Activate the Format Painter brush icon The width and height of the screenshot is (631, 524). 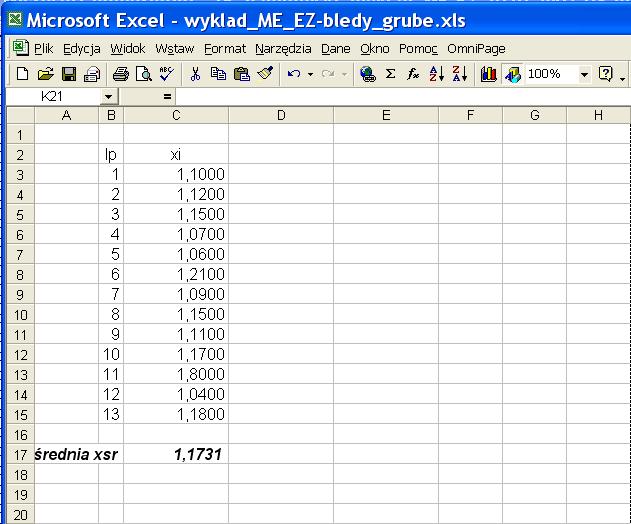coord(265,74)
